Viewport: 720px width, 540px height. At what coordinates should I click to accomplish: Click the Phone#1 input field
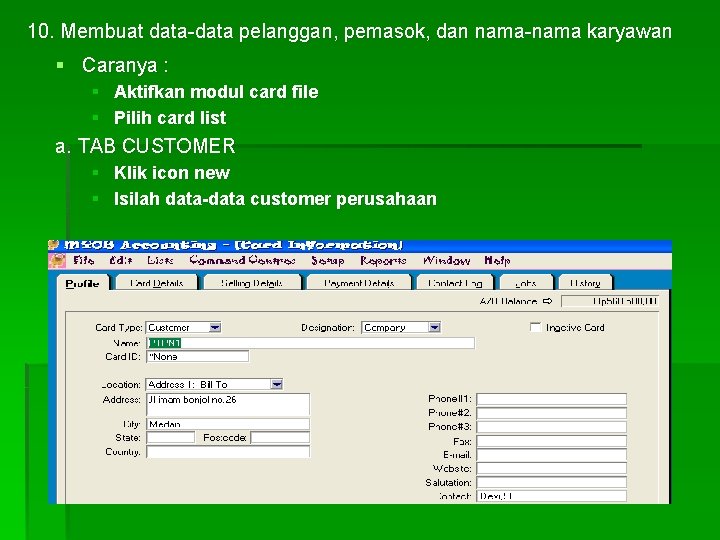point(551,399)
